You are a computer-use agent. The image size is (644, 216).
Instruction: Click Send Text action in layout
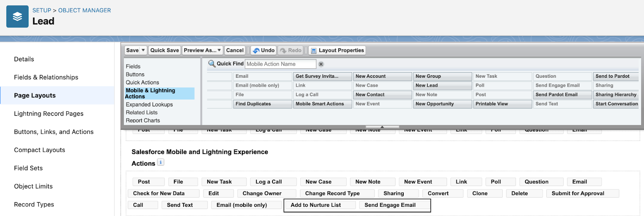click(x=185, y=205)
